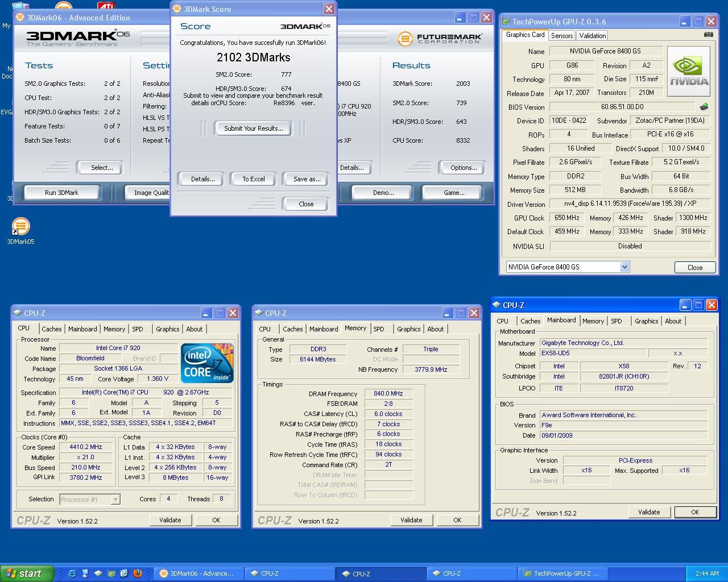The height and width of the screenshot is (582, 728).
Task: Open the Processor #1 selection dropdown
Action: click(115, 500)
